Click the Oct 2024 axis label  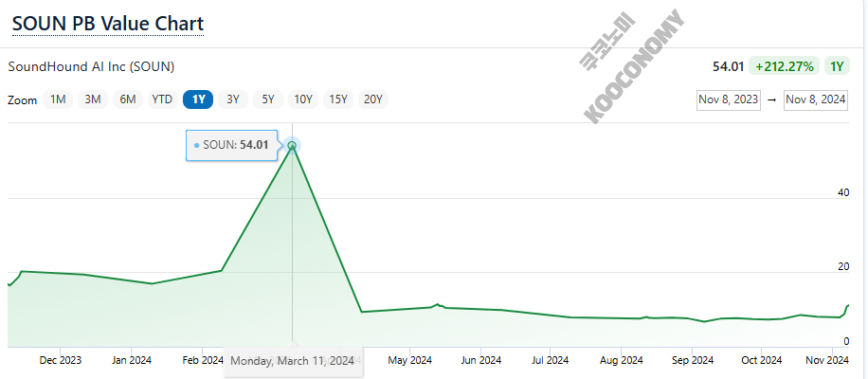[x=761, y=361]
